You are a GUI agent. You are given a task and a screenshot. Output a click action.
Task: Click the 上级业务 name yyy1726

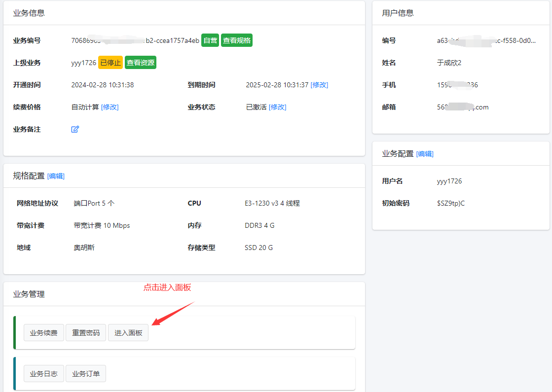(x=83, y=63)
